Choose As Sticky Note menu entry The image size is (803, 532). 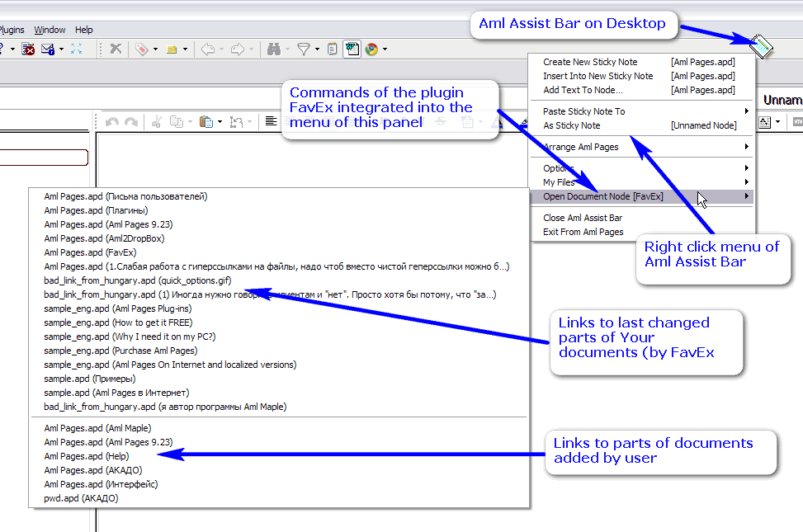[640, 125]
